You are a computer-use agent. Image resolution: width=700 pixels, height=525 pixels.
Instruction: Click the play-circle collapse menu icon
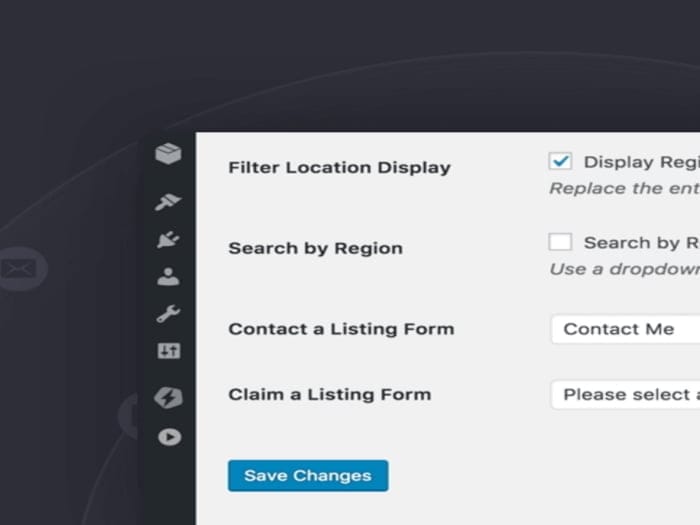168,436
